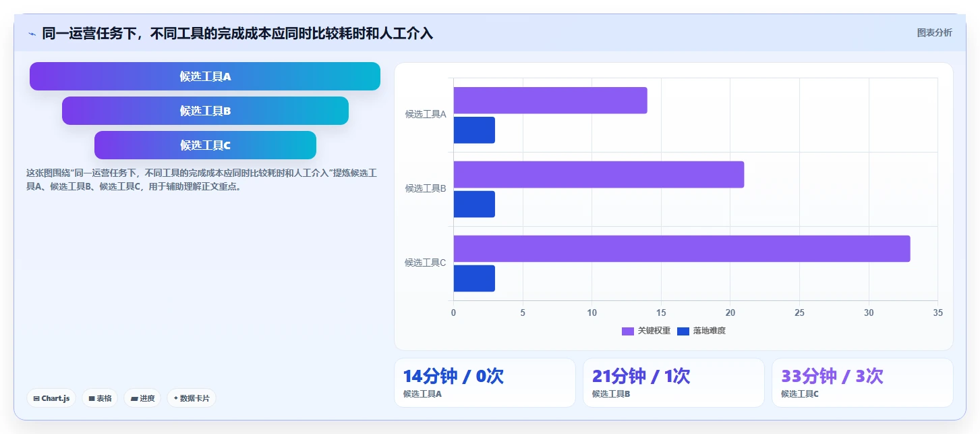Click the purple bar for 候选工具C
The height and width of the screenshot is (434, 980).
[x=682, y=248]
